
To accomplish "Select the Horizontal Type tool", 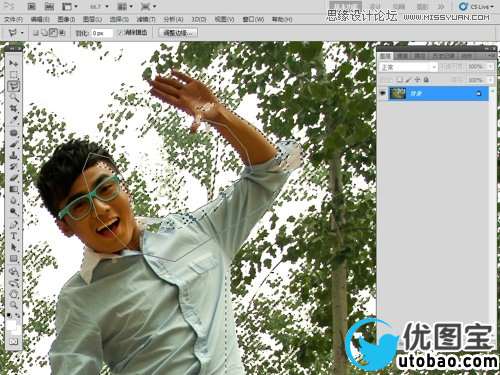I will coord(13,236).
